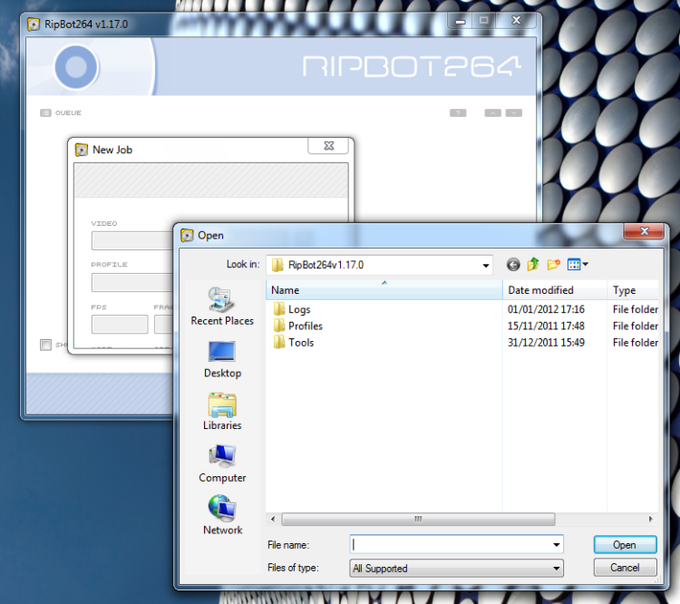Viewport: 680px width, 604px height.
Task: Click the File folder type of the Tools row
Action: click(635, 342)
